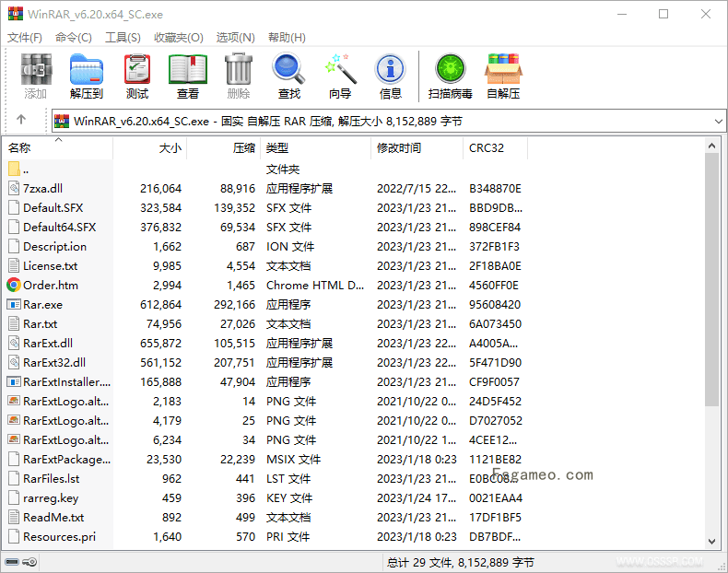Click the scrollbar down arrow
The width and height of the screenshot is (728, 573).
tap(711, 541)
